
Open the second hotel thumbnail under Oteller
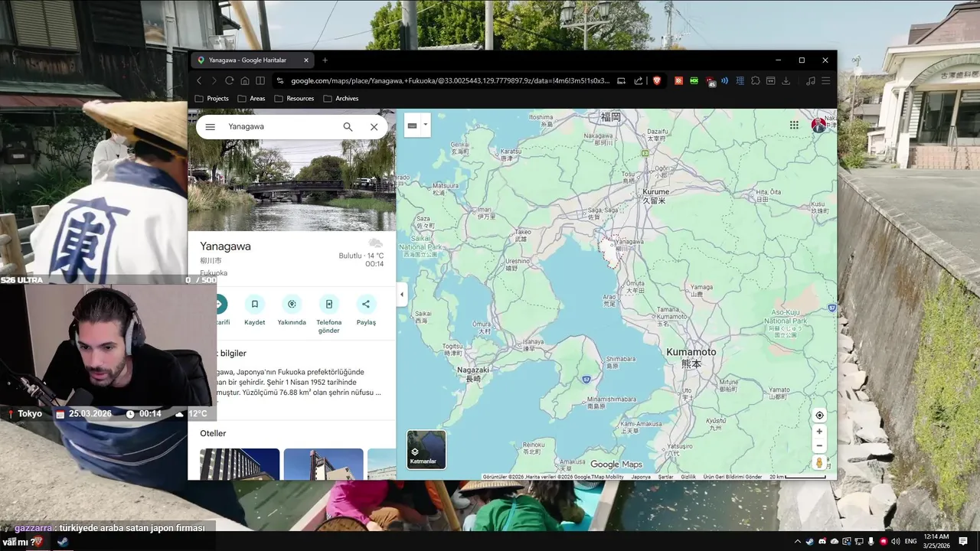323,464
